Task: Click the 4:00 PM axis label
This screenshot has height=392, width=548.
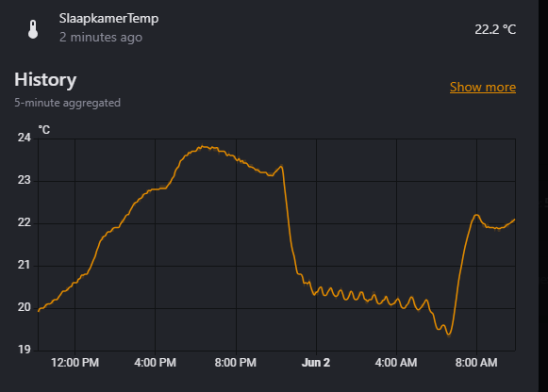Action: click(156, 363)
